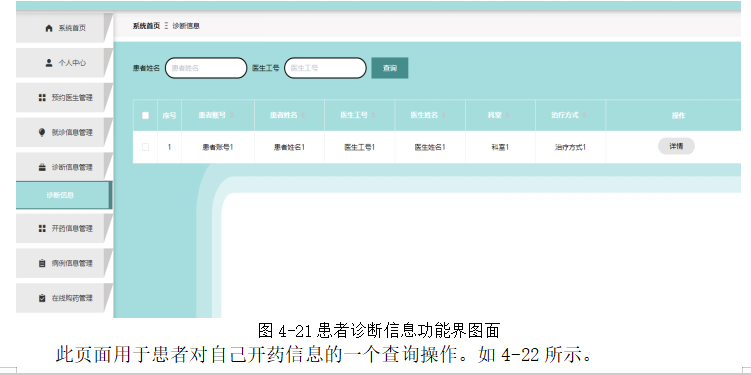Click the clipboard-check icon beside 在线购药管理
The height and width of the screenshot is (375, 751).
click(x=42, y=298)
